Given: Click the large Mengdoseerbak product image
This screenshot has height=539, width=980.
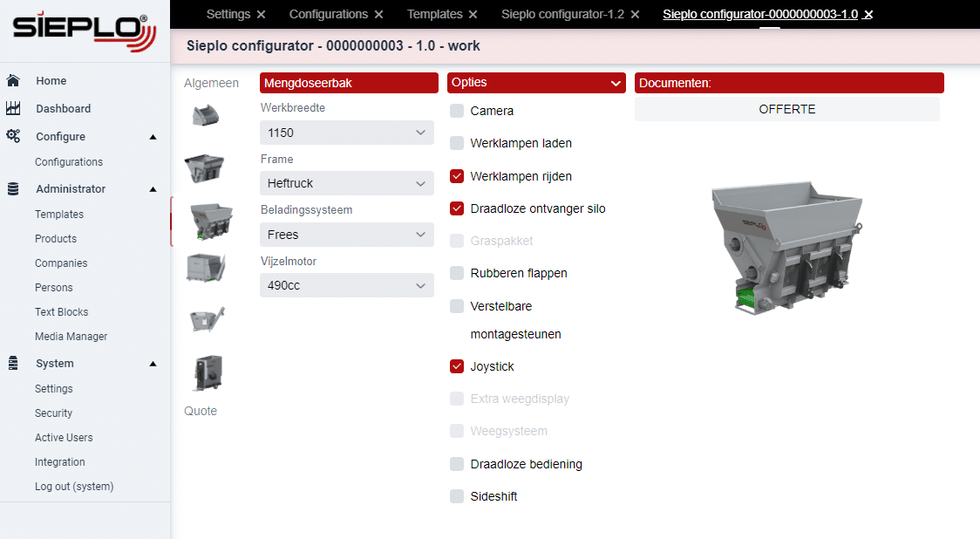Looking at the screenshot, I should click(787, 248).
